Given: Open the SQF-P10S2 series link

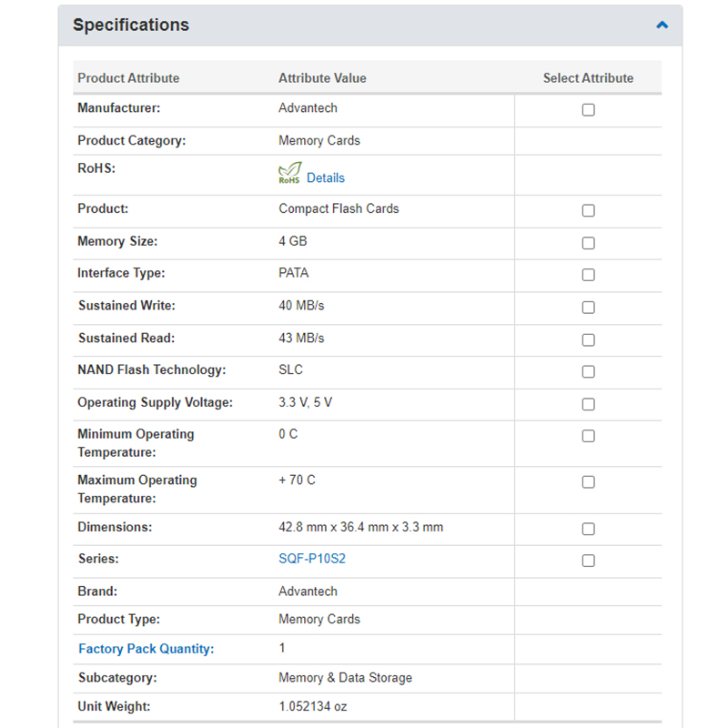Looking at the screenshot, I should pos(312,559).
